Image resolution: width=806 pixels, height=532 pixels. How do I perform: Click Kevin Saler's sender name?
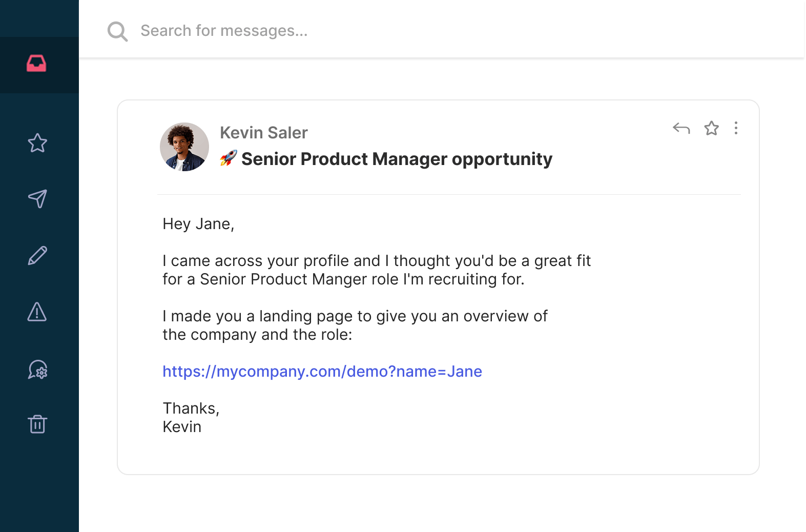click(263, 132)
